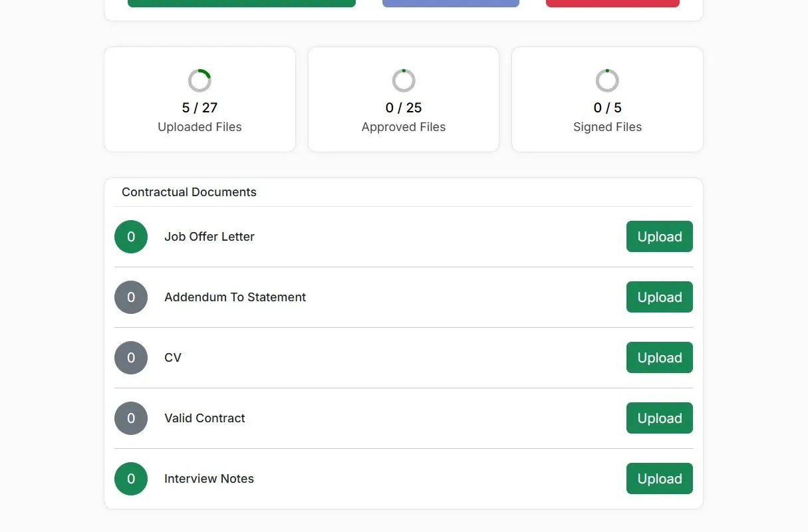Click the Interview Notes count badge
Viewport: 808px width, 532px height.
(131, 479)
